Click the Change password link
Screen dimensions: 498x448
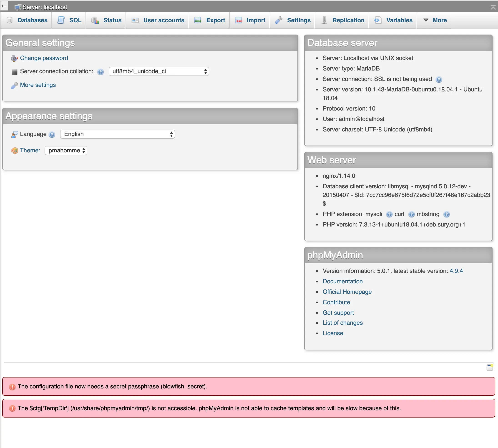pos(44,58)
